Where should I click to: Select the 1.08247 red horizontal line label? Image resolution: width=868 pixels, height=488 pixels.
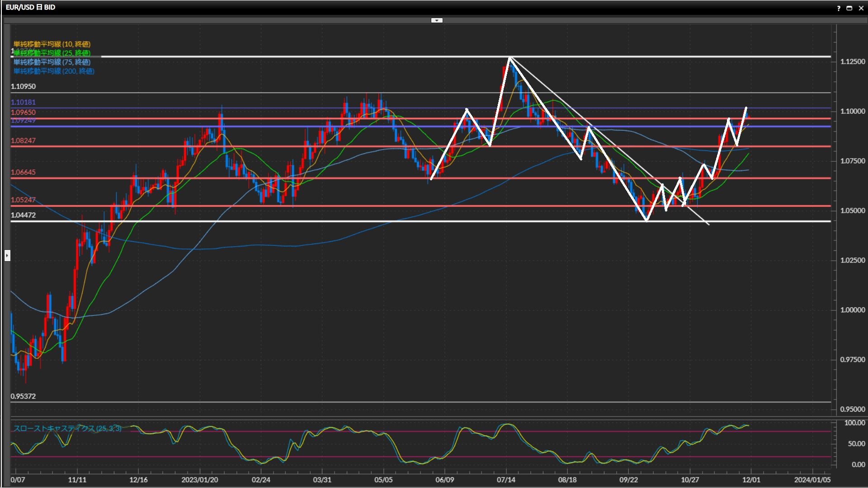click(23, 141)
